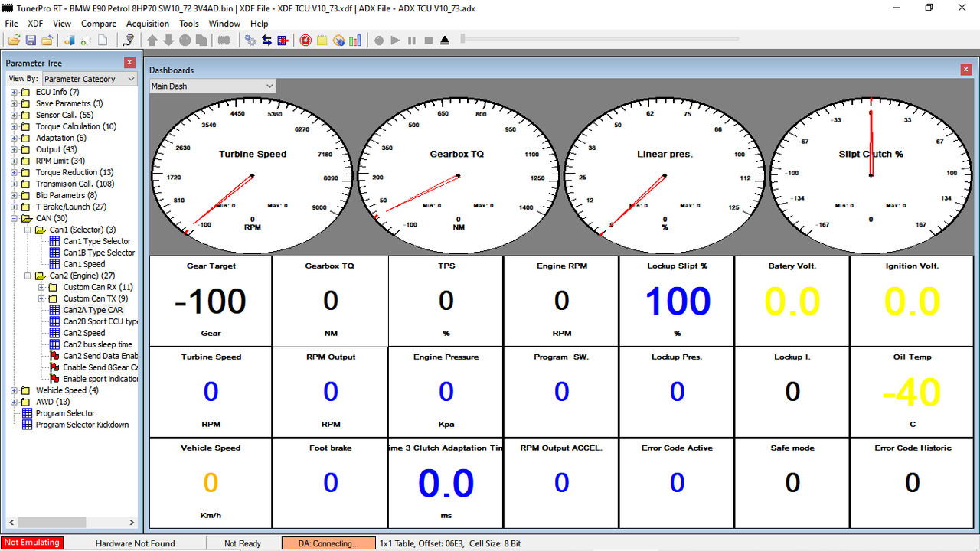The height and width of the screenshot is (551, 980).
Task: Expand the AWD folder
Action: (14, 402)
